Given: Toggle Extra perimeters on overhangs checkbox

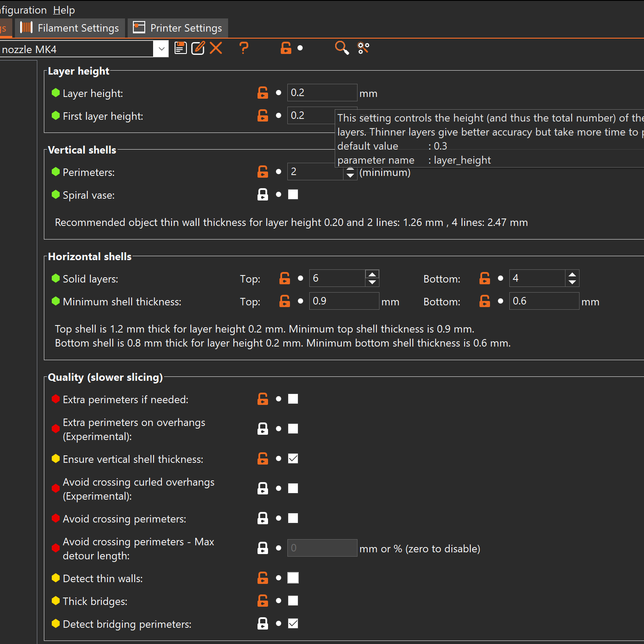Looking at the screenshot, I should [293, 429].
